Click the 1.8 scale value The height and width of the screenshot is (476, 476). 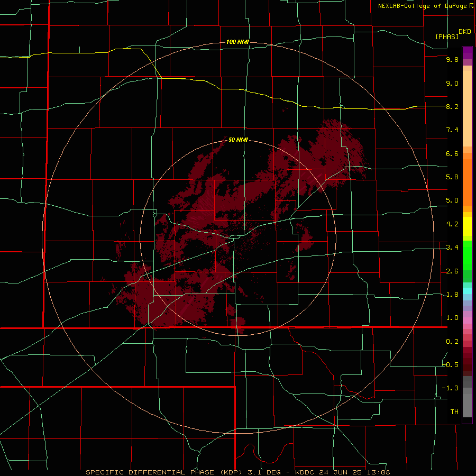click(452, 295)
